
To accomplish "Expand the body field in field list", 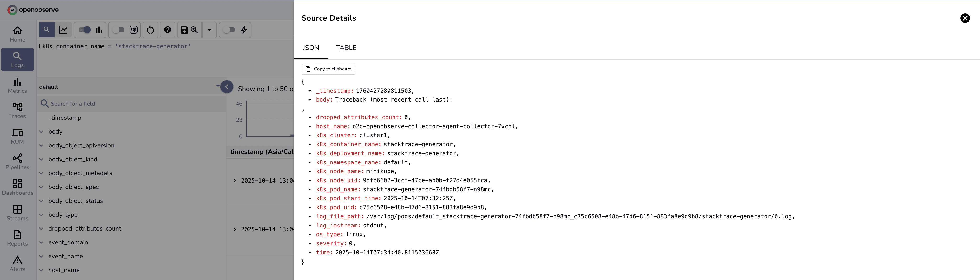I will [41, 131].
